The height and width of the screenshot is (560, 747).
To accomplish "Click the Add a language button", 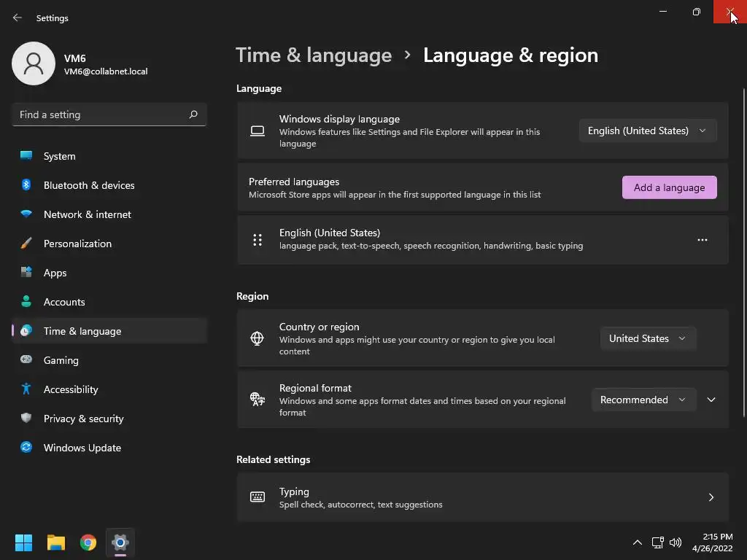I will click(669, 187).
